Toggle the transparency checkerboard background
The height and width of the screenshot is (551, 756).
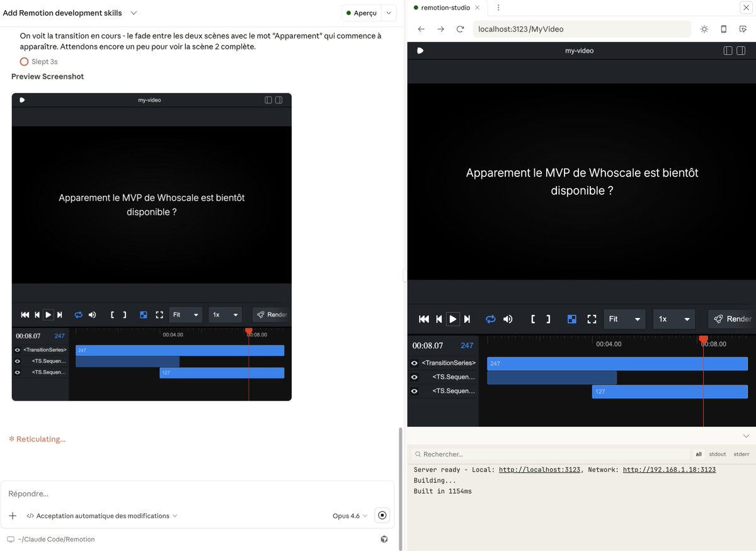coord(572,319)
